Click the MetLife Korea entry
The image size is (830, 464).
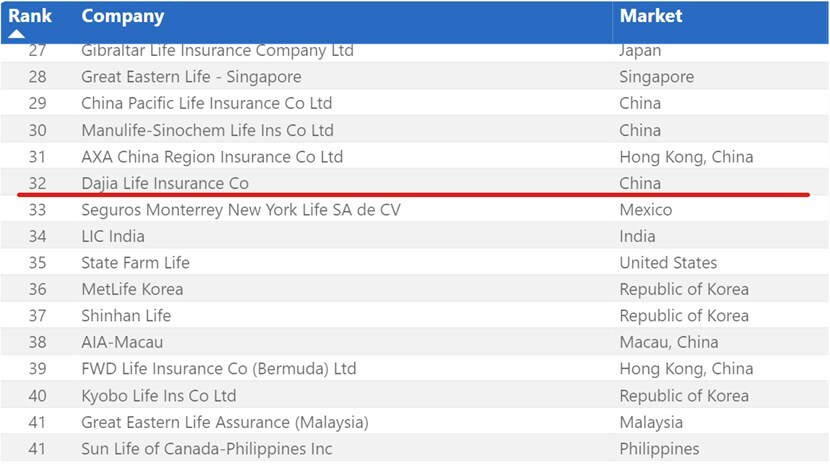tap(132, 289)
